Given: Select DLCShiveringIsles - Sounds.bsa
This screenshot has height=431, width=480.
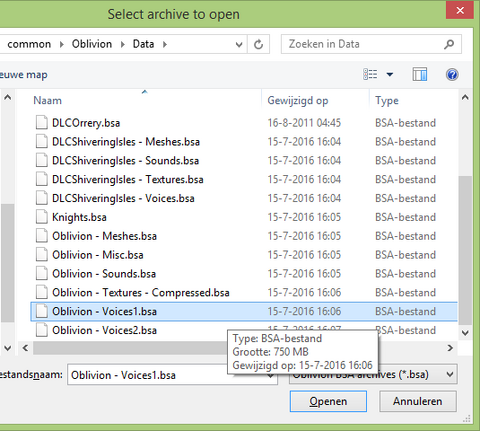Looking at the screenshot, I should coord(125,160).
